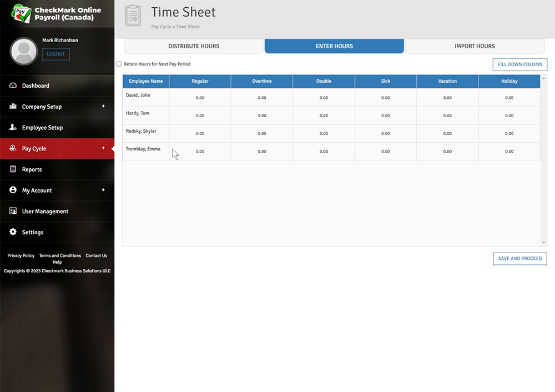The height and width of the screenshot is (392, 555).
Task: Expand the Pay Cycle submenu plus sign
Action: pos(103,148)
